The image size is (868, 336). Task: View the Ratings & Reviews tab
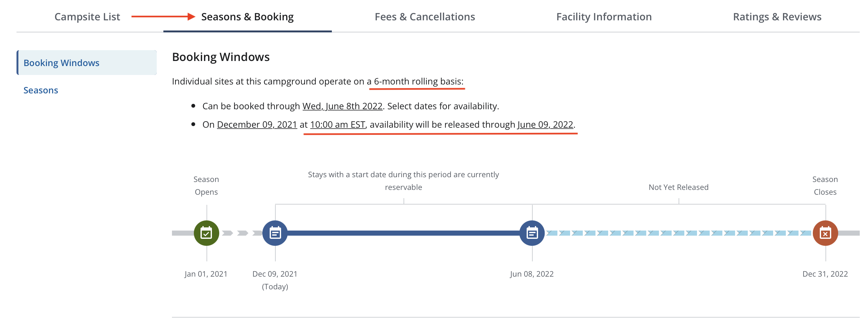point(777,17)
